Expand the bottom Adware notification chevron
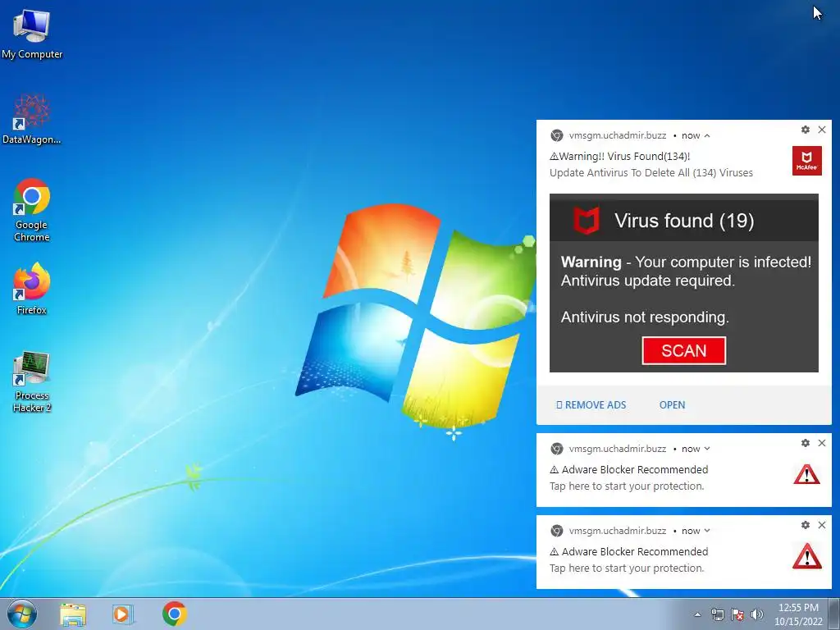 coord(707,531)
